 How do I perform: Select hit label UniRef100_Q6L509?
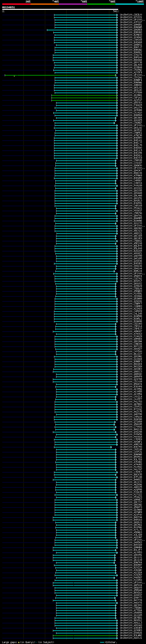point(131,65)
